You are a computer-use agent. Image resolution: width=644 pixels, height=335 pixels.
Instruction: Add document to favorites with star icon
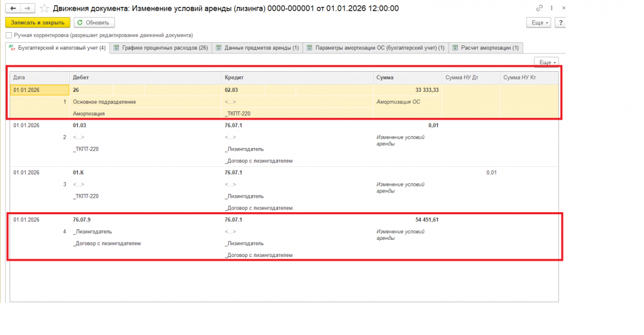click(x=45, y=8)
